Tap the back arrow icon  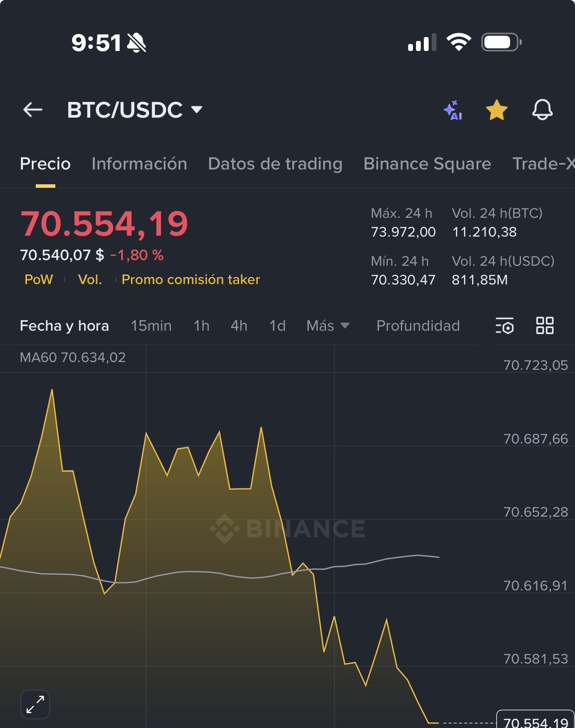click(33, 110)
